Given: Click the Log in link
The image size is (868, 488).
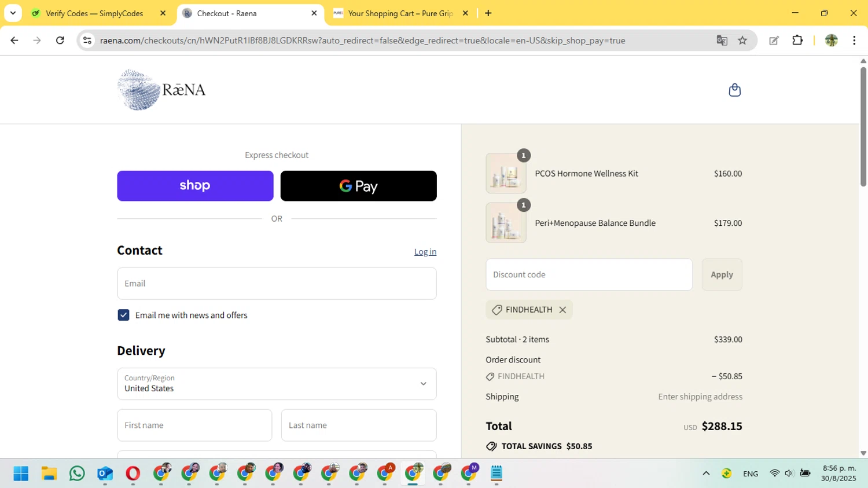Looking at the screenshot, I should (x=425, y=252).
